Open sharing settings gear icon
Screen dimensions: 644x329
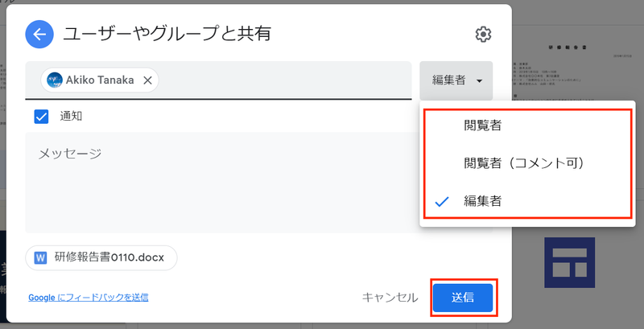point(484,34)
